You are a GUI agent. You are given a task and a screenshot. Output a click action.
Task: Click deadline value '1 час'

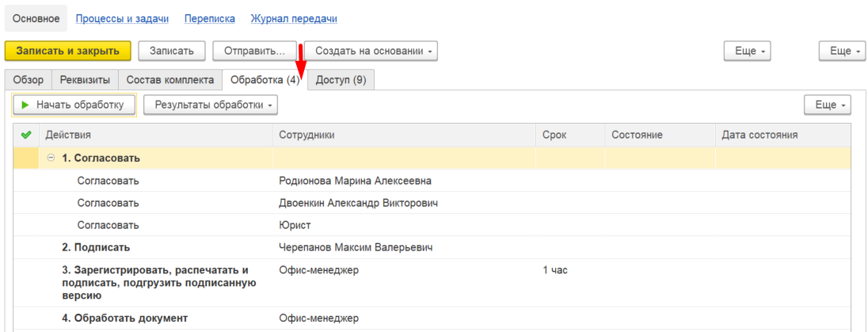click(555, 270)
